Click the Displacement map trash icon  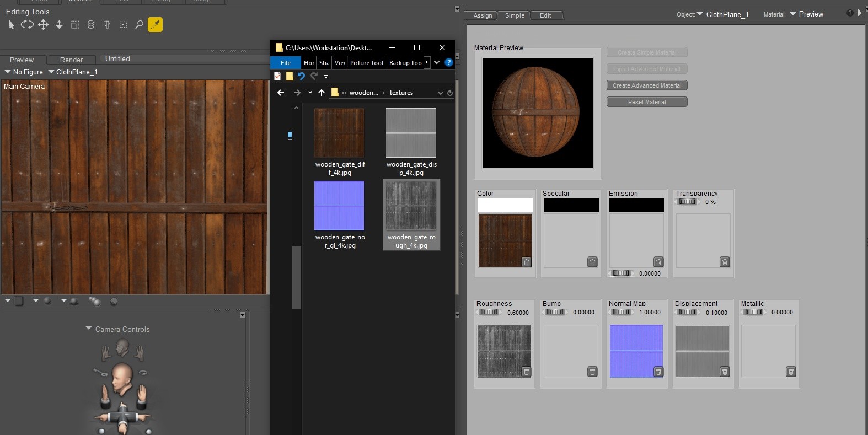[x=725, y=372]
